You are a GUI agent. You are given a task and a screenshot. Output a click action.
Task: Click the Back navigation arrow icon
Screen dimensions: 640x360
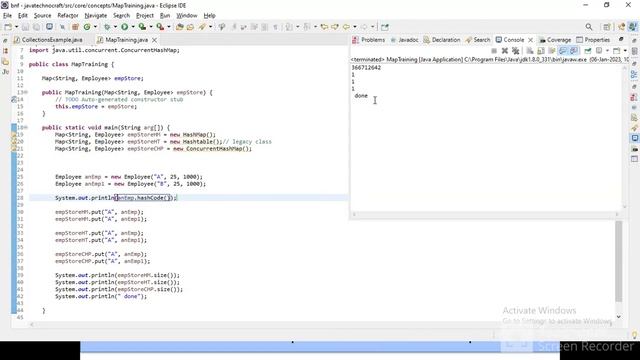pyautogui.click(x=346, y=27)
